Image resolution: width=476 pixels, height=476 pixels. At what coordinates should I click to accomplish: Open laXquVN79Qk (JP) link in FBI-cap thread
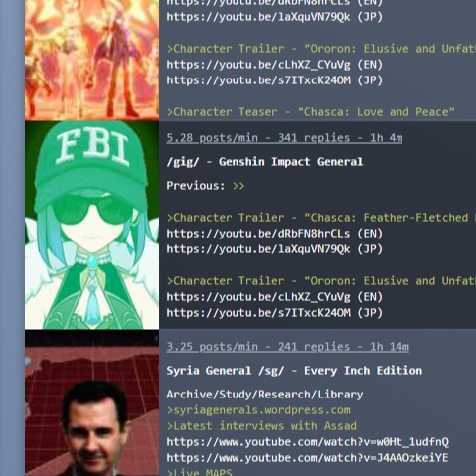tap(274, 249)
